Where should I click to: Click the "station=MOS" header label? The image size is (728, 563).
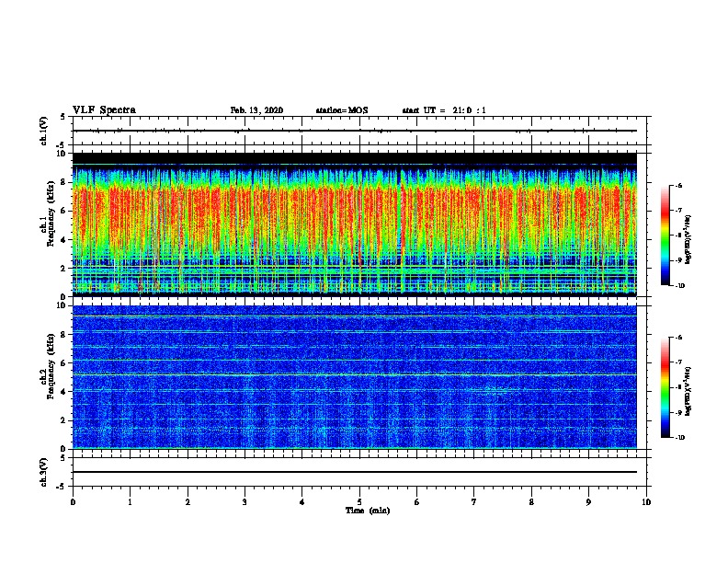pyautogui.click(x=342, y=110)
